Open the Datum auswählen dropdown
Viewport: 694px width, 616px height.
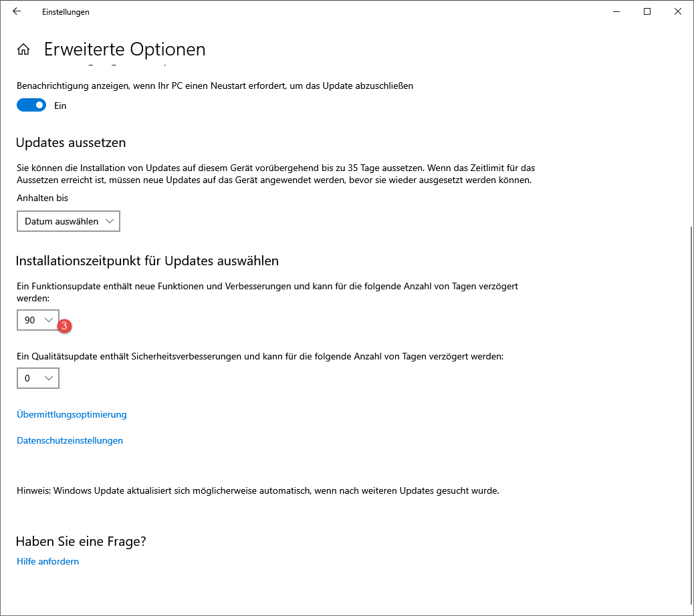(68, 221)
